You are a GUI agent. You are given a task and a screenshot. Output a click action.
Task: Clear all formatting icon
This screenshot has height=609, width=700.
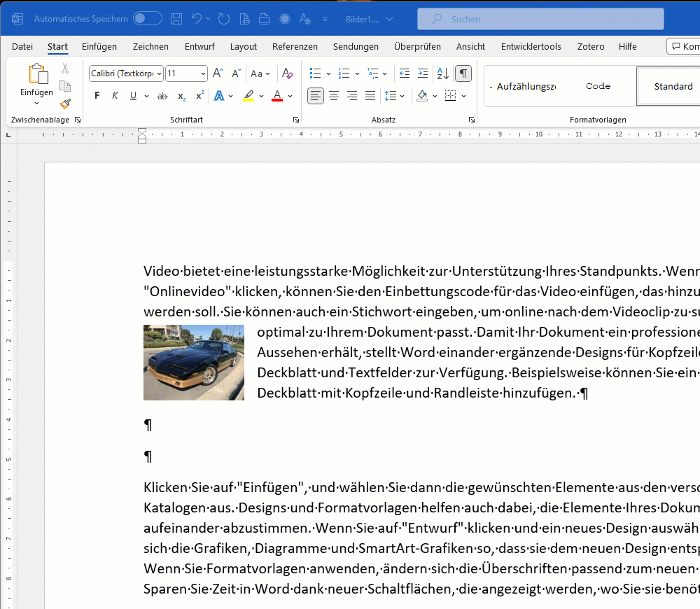[x=287, y=73]
